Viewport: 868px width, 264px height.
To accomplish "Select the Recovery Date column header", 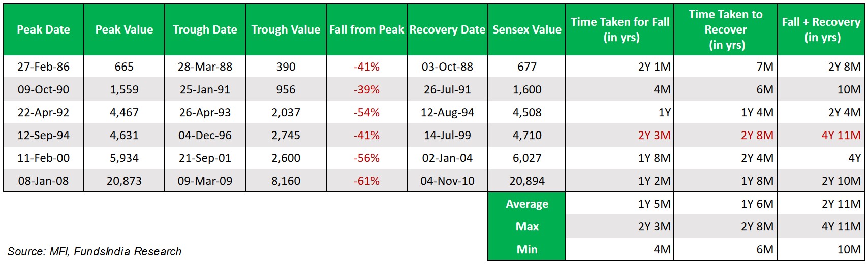I will click(x=447, y=30).
